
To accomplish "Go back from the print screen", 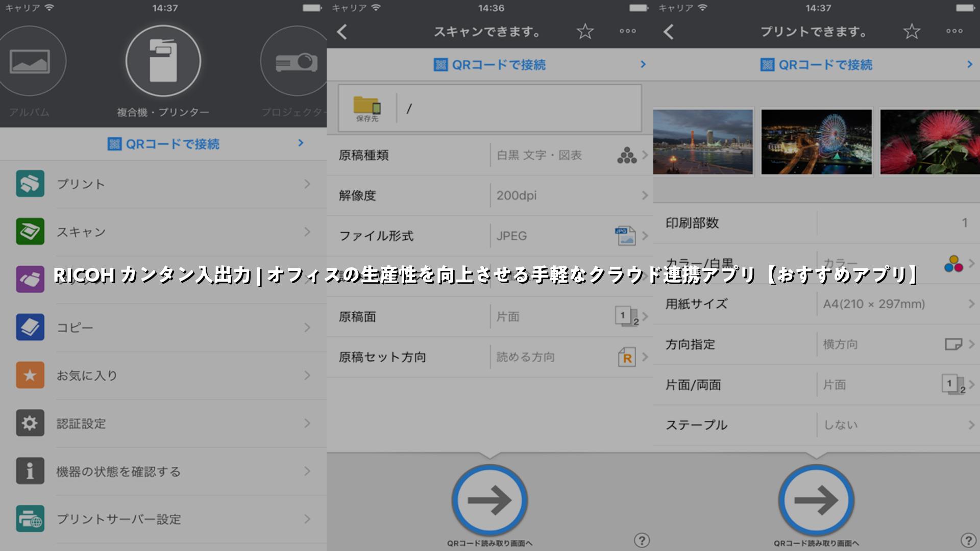I will pyautogui.click(x=669, y=32).
